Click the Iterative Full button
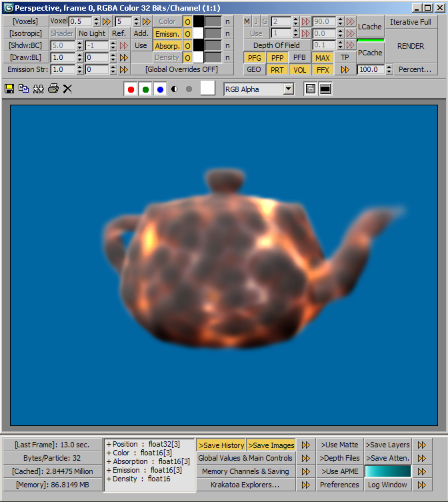This screenshot has height=502, width=448. (x=411, y=22)
